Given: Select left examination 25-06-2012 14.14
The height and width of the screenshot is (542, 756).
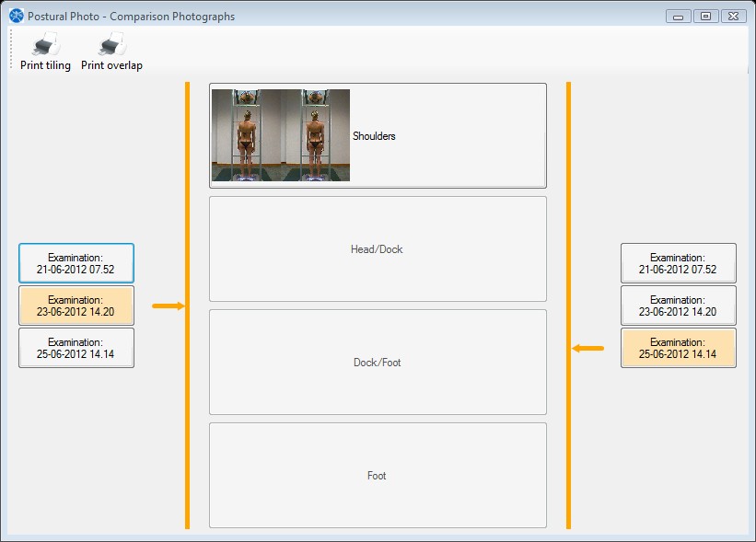Looking at the screenshot, I should (76, 348).
